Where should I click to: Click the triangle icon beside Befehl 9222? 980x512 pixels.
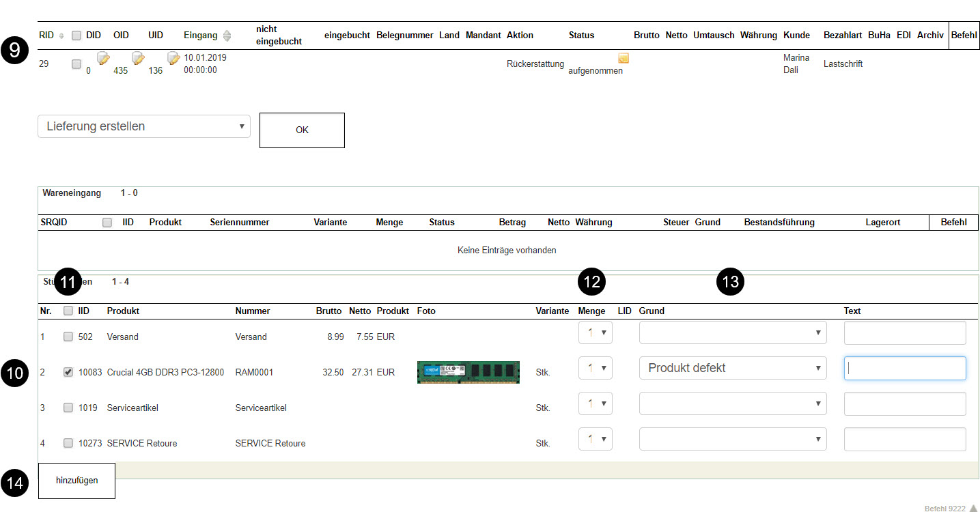pyautogui.click(x=973, y=508)
